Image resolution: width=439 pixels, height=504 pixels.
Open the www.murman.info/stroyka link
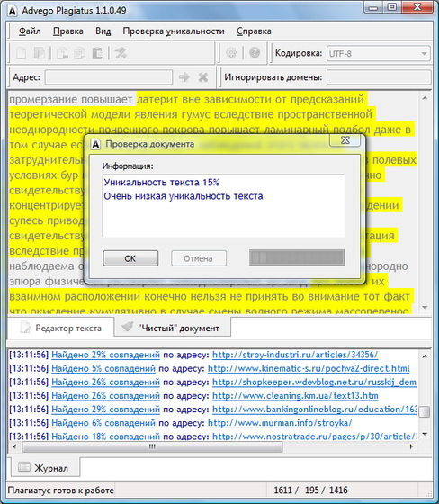click(x=280, y=423)
